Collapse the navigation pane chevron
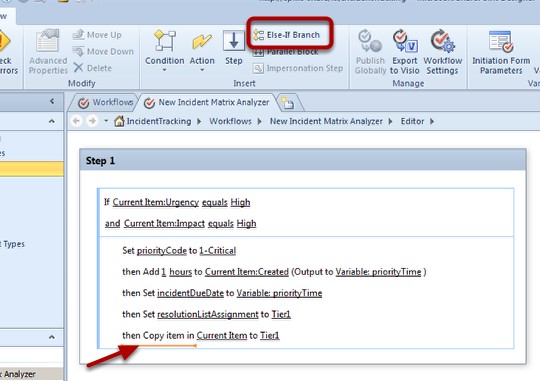Viewport: 540px width, 381px height. (52, 101)
